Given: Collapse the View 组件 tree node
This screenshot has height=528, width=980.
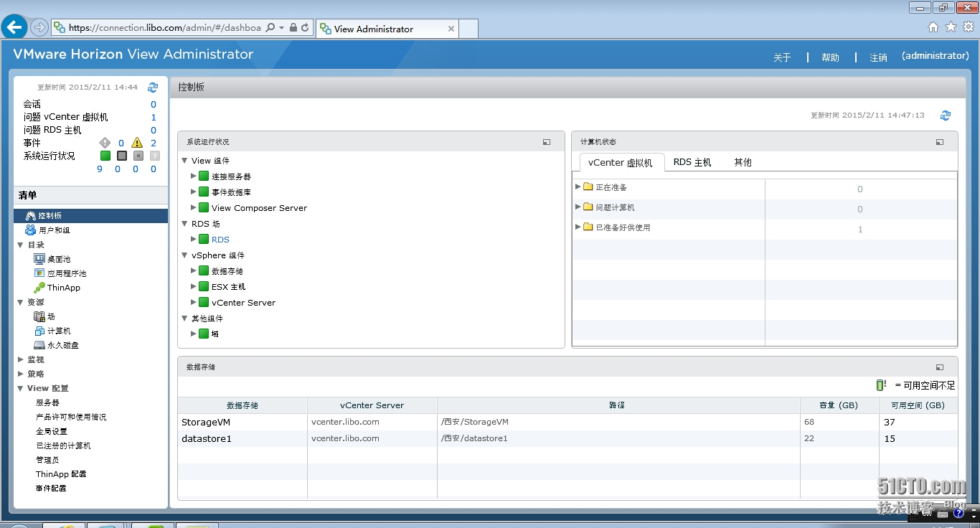Looking at the screenshot, I should click(184, 161).
